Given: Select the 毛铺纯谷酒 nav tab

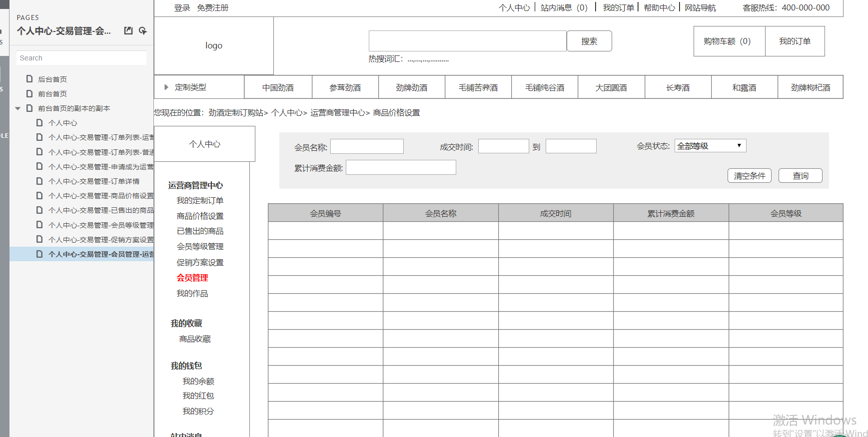Looking at the screenshot, I should pyautogui.click(x=545, y=87).
